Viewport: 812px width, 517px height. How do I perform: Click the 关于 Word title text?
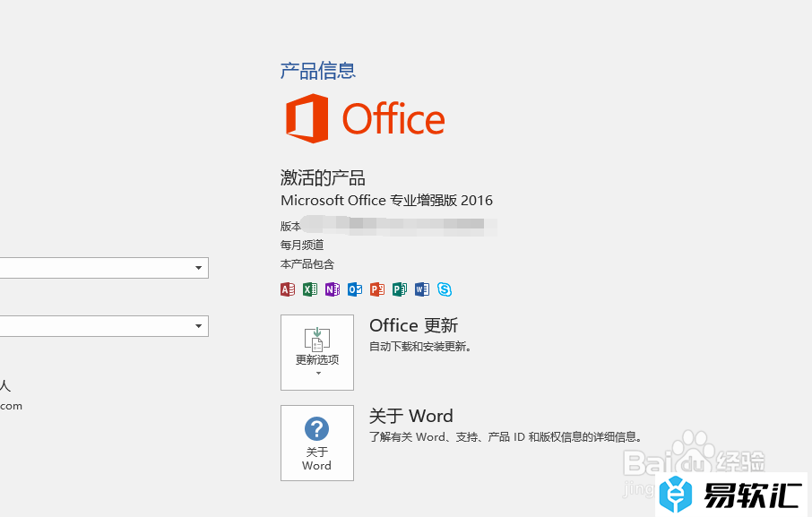(x=410, y=416)
